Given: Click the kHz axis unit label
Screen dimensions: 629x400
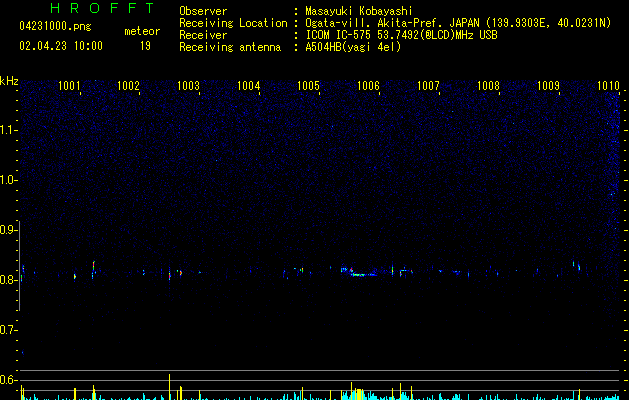Looking at the screenshot, I should pyautogui.click(x=9, y=81).
